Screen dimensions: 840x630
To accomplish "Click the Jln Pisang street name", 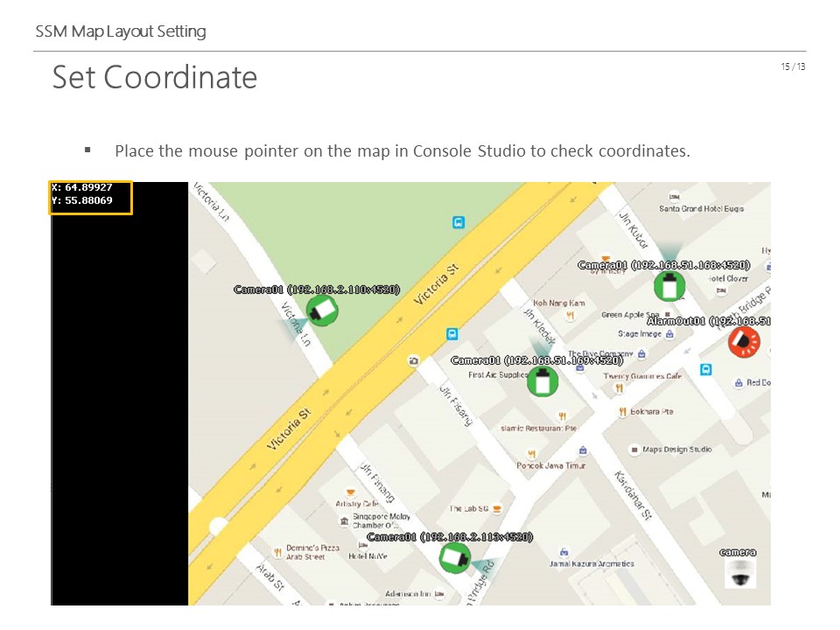I will pos(456,404).
